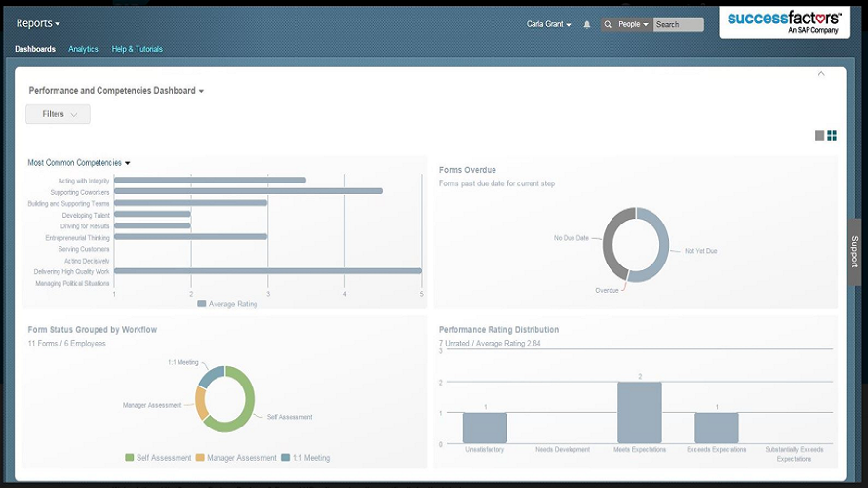The image size is (868, 488).
Task: Expand Performance and Competencies Dashboard selector
Action: (116, 91)
